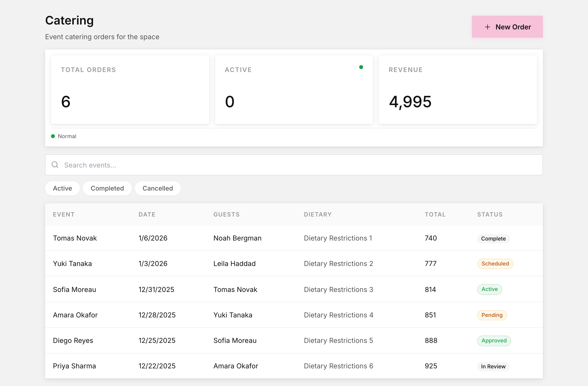This screenshot has height=386, width=588.
Task: Open the Diego Reyes event
Action: [73, 340]
